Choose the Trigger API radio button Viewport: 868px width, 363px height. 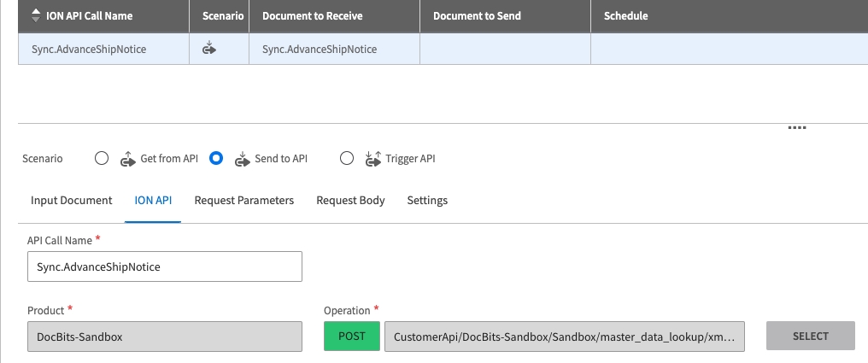pyautogui.click(x=347, y=158)
